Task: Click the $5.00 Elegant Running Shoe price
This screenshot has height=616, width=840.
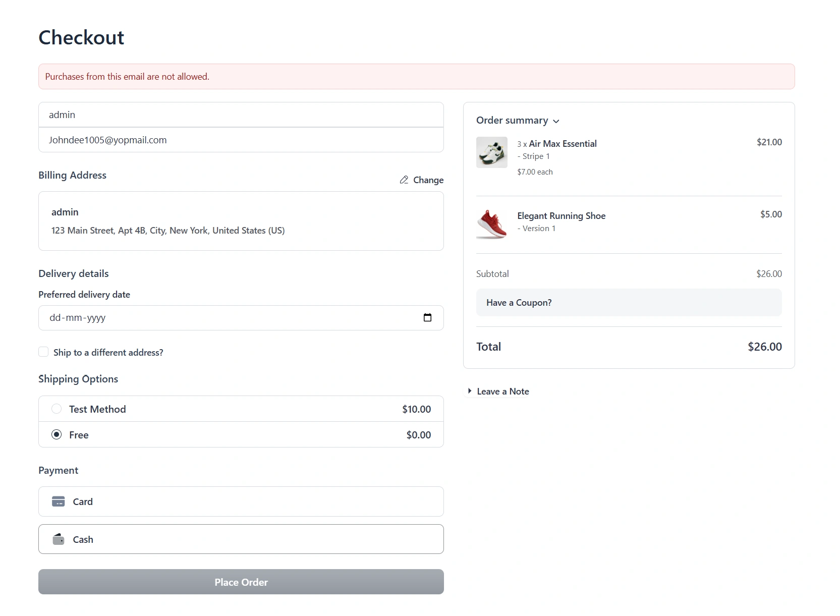Action: tap(771, 214)
